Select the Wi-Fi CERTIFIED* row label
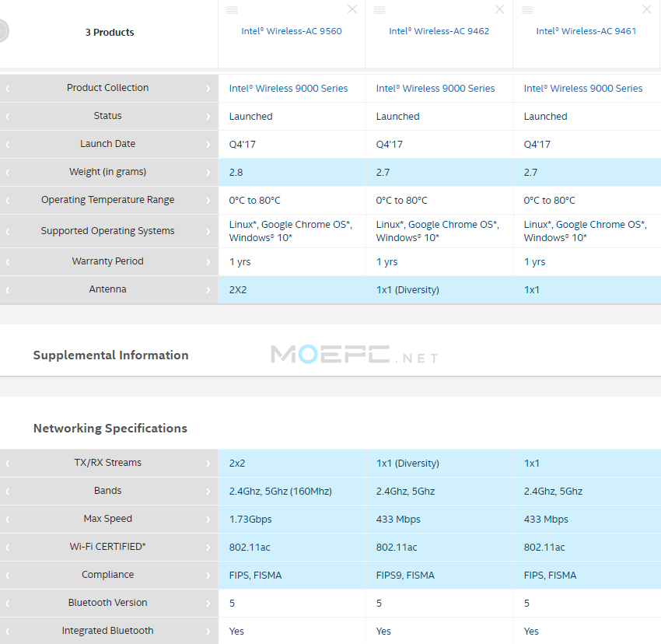The width and height of the screenshot is (661, 644). 107,546
